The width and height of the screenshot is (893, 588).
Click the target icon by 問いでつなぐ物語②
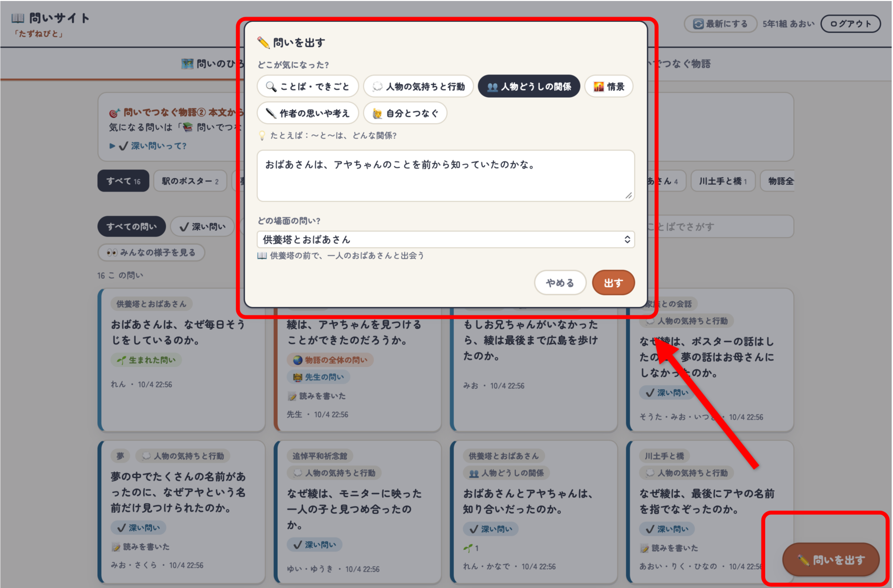pos(114,113)
